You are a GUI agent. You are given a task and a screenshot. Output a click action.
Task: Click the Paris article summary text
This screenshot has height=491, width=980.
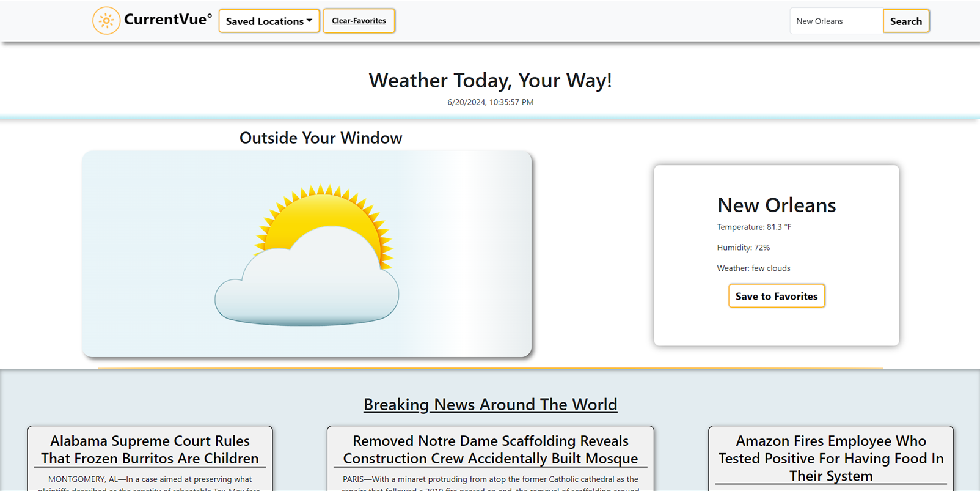click(490, 479)
